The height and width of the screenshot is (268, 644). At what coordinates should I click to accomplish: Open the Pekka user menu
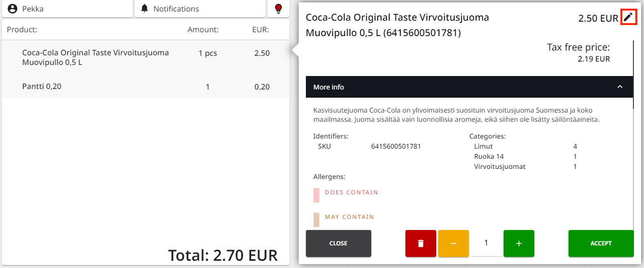click(67, 9)
